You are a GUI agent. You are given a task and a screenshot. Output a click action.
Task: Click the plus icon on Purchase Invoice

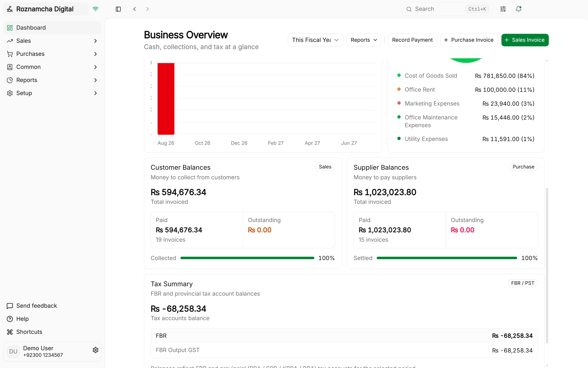(x=446, y=40)
